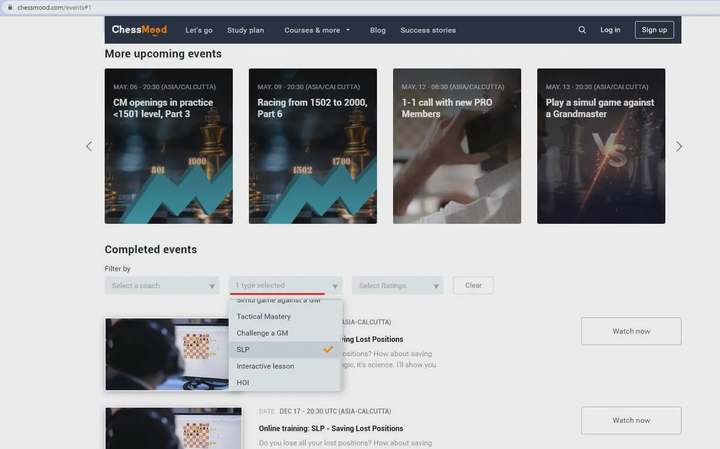Screen dimensions: 720x449
Task: Open the Blog nav link
Action: (x=377, y=30)
